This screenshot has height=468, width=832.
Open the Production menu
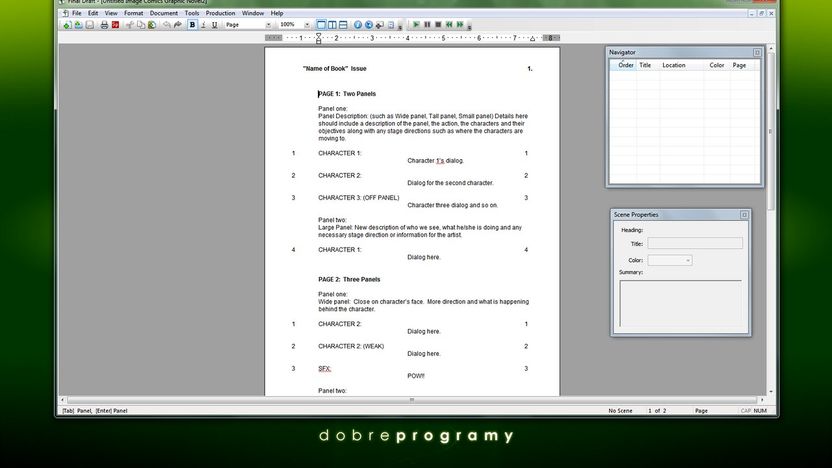[x=220, y=13]
